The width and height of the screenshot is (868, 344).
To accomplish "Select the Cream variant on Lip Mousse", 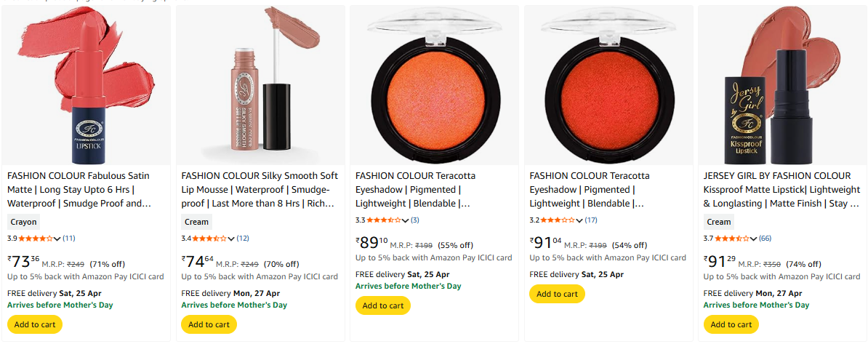I will (x=196, y=222).
